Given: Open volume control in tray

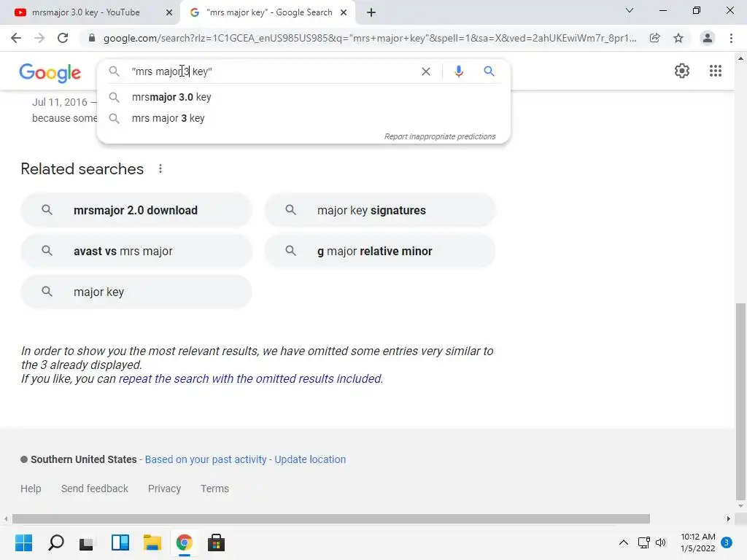Looking at the screenshot, I should 661,542.
